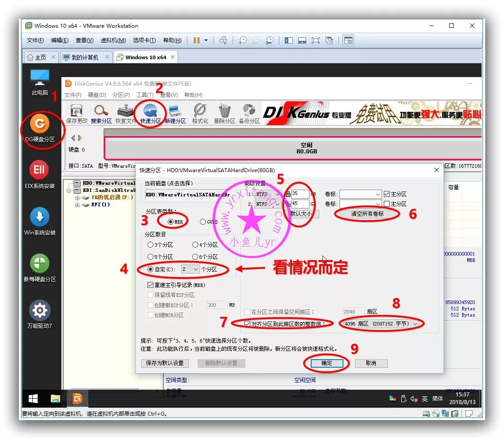The image size is (504, 439).
Task: Choose the 6个分区 option
Action: coord(205,257)
